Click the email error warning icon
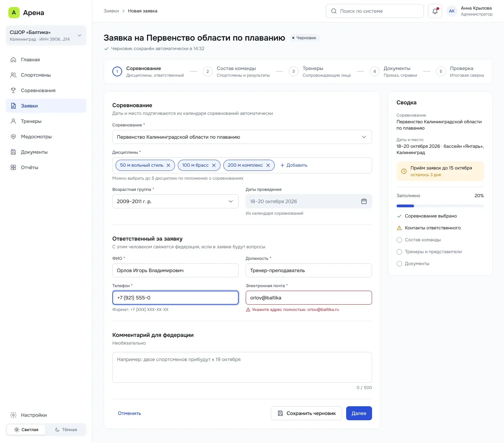 coord(248,310)
